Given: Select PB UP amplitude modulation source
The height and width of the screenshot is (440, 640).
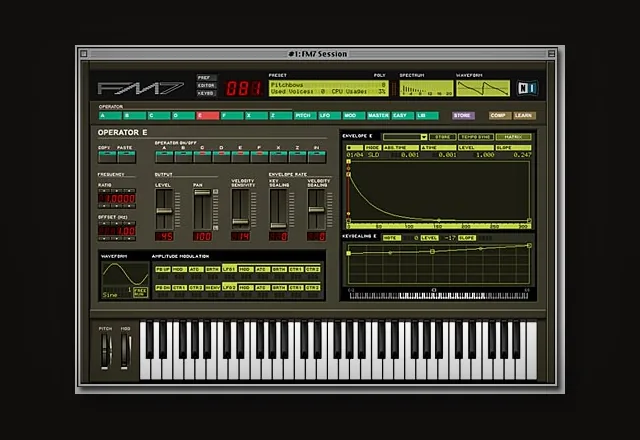Looking at the screenshot, I should (x=162, y=269).
